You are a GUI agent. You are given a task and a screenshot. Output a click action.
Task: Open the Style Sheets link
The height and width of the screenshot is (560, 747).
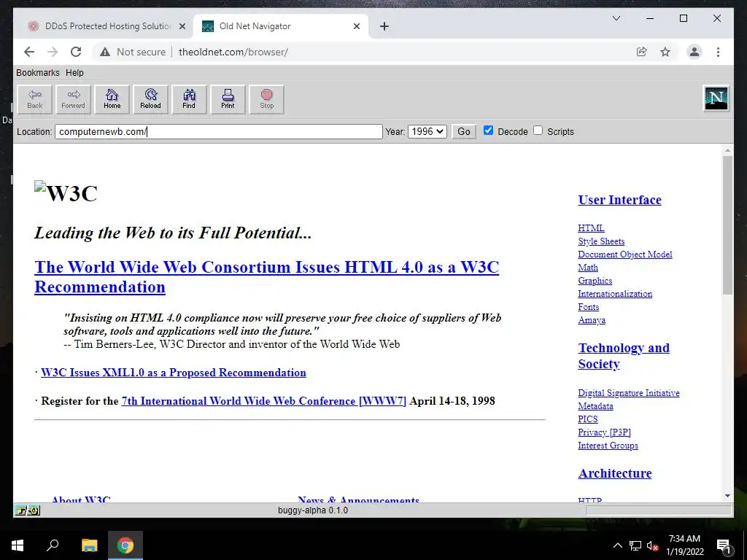601,241
